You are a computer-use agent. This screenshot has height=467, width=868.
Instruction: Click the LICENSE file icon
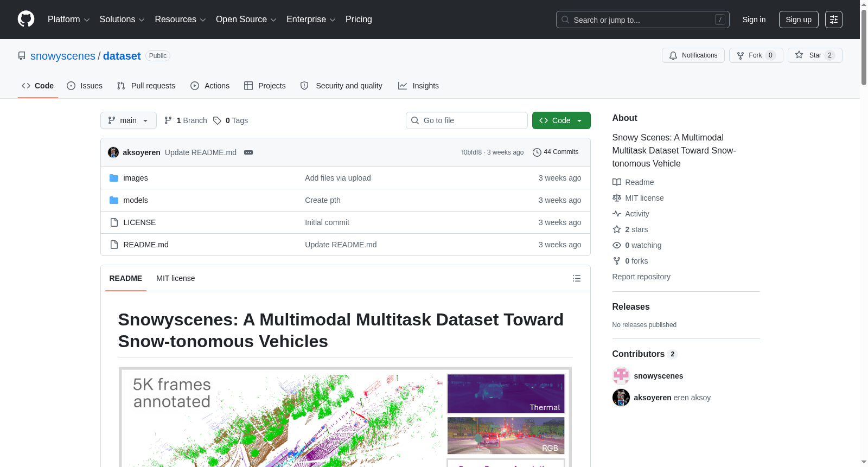pyautogui.click(x=114, y=222)
